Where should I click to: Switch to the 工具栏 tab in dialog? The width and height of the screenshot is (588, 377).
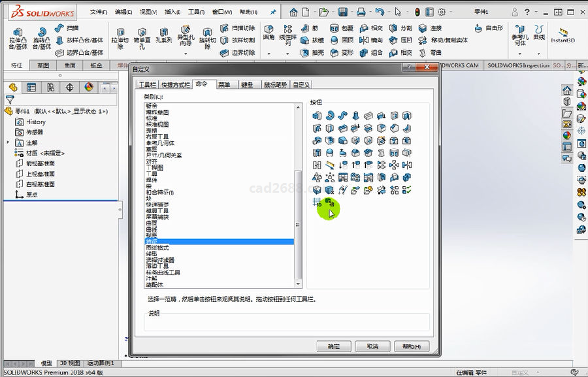146,84
